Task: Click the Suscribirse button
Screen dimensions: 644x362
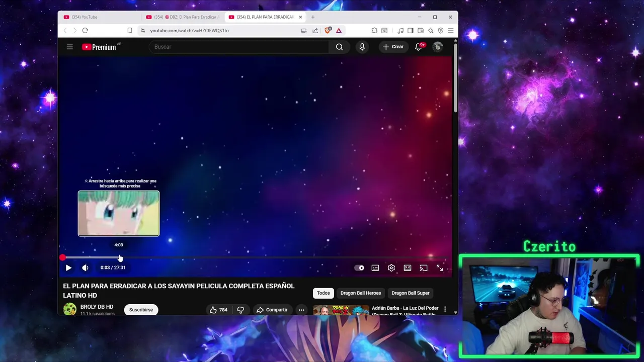Action: 141,310
